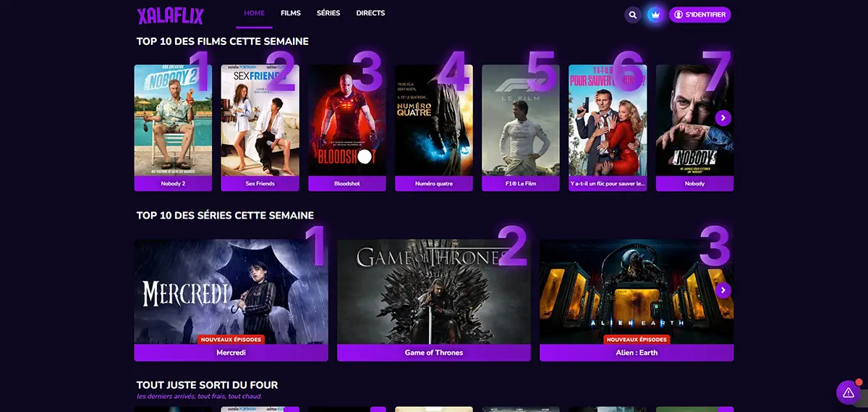Open the FILMS menu

coord(290,13)
